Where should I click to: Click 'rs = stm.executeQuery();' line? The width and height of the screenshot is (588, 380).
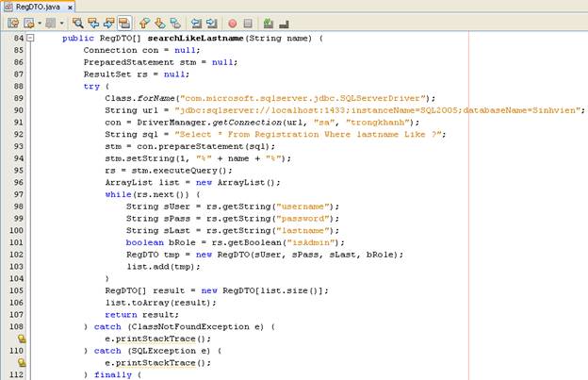(x=169, y=171)
